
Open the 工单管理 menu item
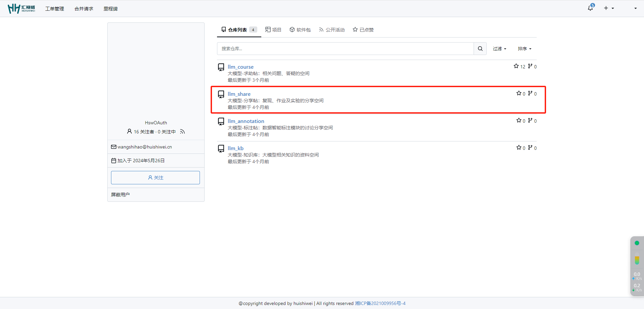55,9
